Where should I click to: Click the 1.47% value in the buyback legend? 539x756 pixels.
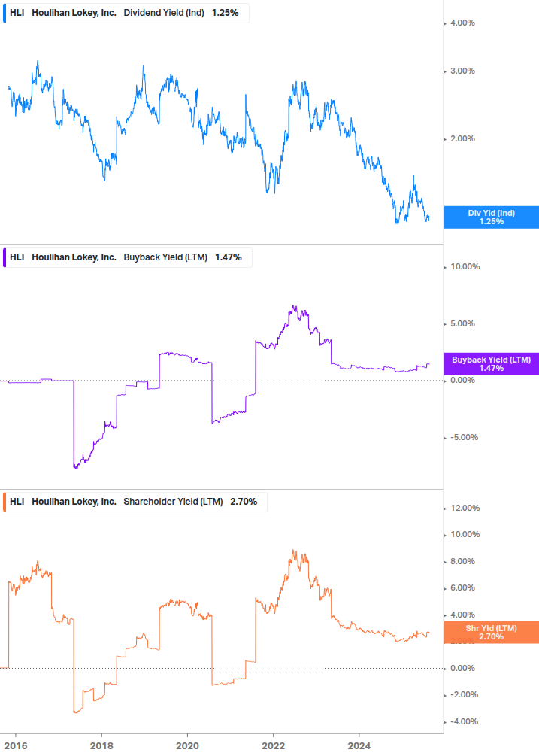point(229,257)
